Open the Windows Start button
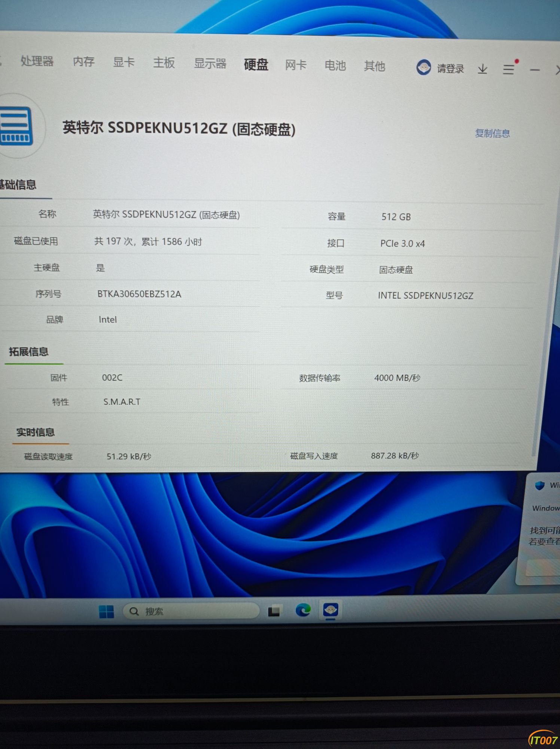 (x=106, y=612)
